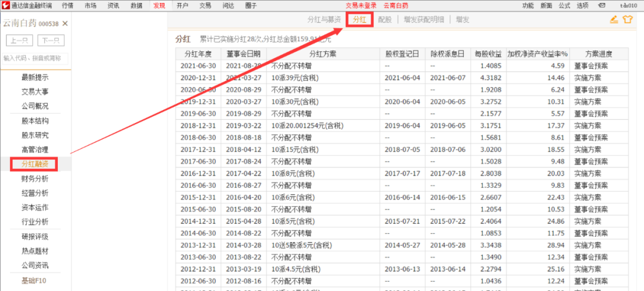Click 云南白药 in the title bar
Viewport: 644px width, 291px height.
pyautogui.click(x=396, y=5)
